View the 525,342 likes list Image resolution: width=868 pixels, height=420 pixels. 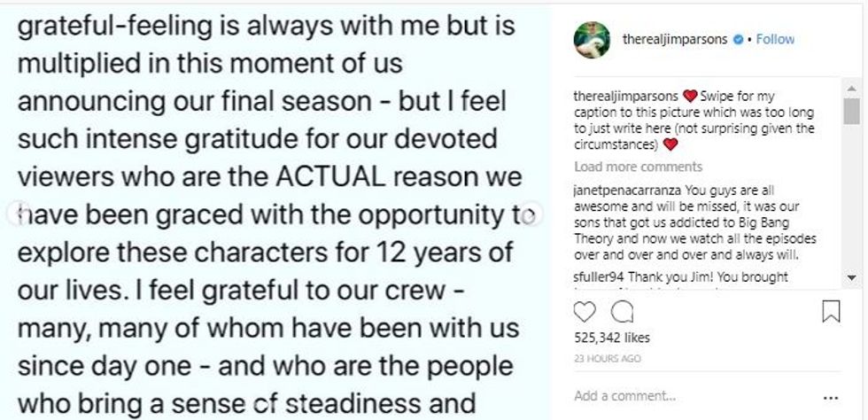pos(612,338)
